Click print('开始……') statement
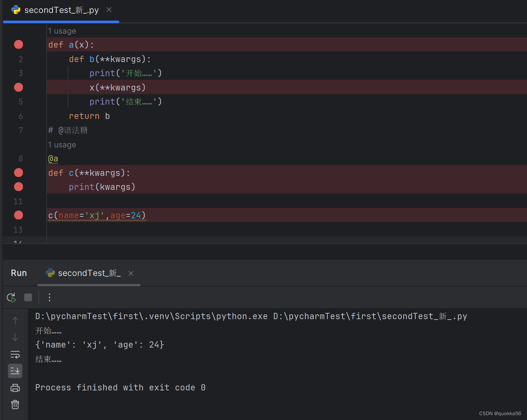This screenshot has height=420, width=527. pyautogui.click(x=126, y=73)
